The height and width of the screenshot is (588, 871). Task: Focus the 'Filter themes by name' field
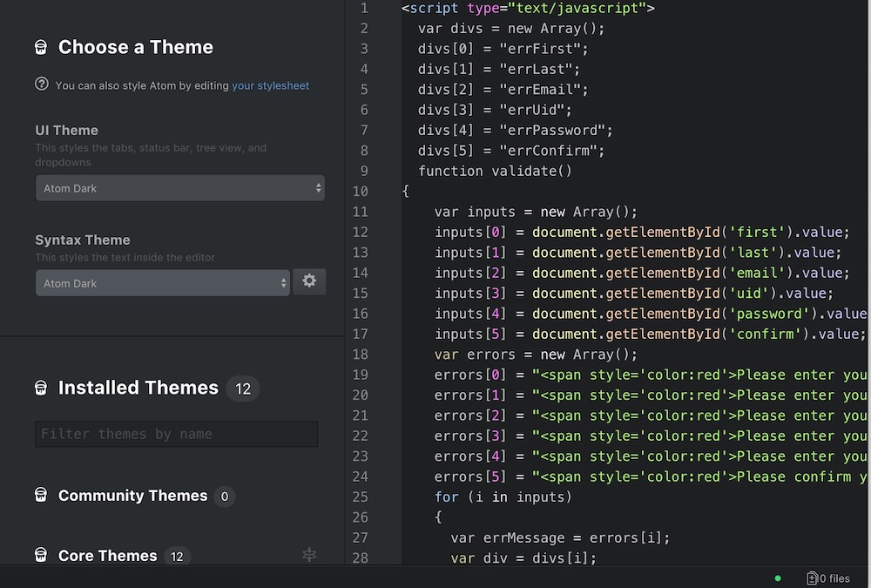[176, 434]
